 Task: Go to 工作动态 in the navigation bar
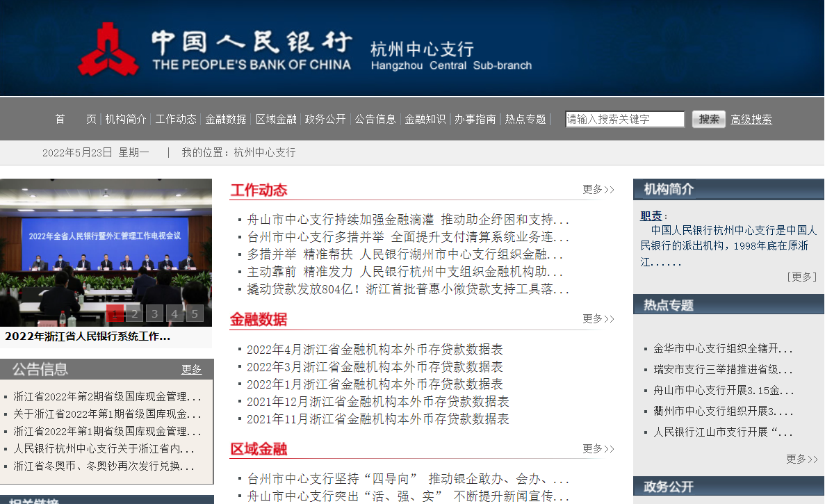point(176,120)
